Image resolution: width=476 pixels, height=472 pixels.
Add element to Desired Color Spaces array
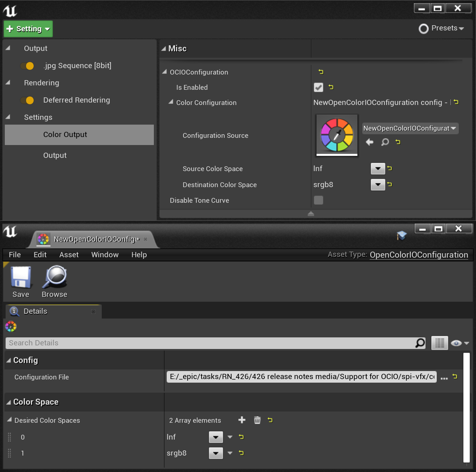tap(242, 420)
